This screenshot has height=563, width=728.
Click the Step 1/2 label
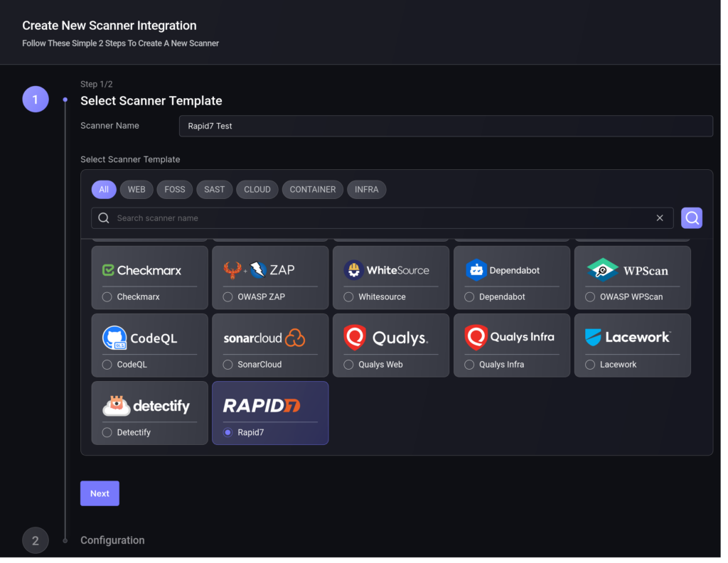pos(97,84)
